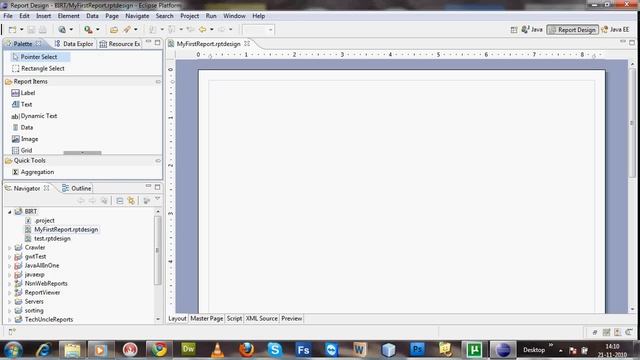Screen dimensions: 640x360
Task: Select the Image report item
Action: tap(25, 139)
